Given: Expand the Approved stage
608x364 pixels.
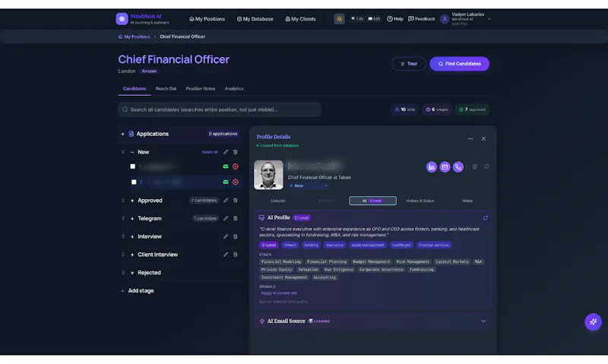Looking at the screenshot, I should click(x=132, y=201).
